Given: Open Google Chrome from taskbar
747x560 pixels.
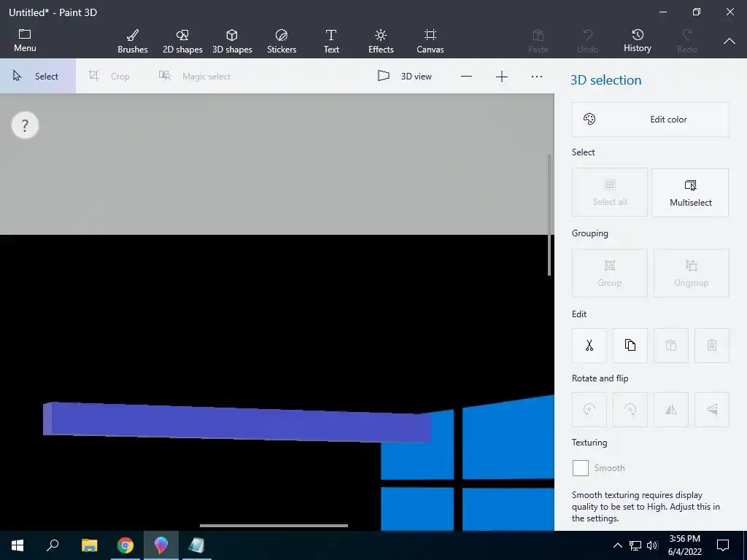Looking at the screenshot, I should [x=125, y=545].
